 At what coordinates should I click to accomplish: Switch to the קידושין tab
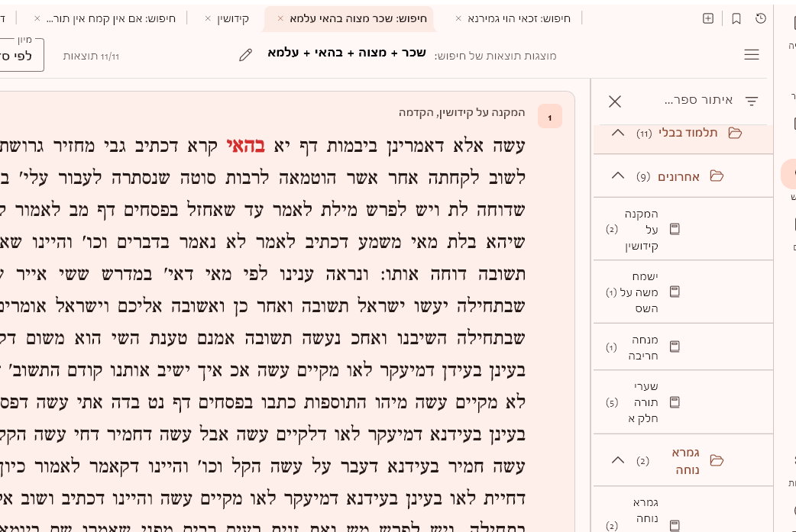click(x=233, y=18)
